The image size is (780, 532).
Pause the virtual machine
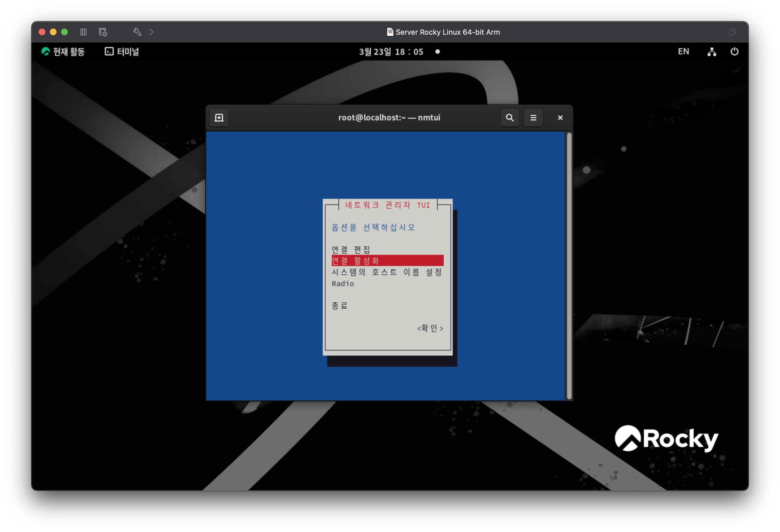(x=83, y=32)
